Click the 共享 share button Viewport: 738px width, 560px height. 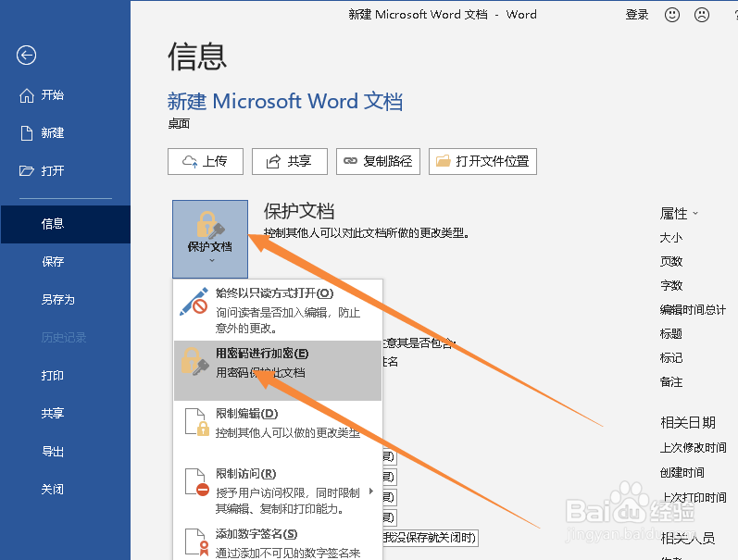pyautogui.click(x=290, y=161)
